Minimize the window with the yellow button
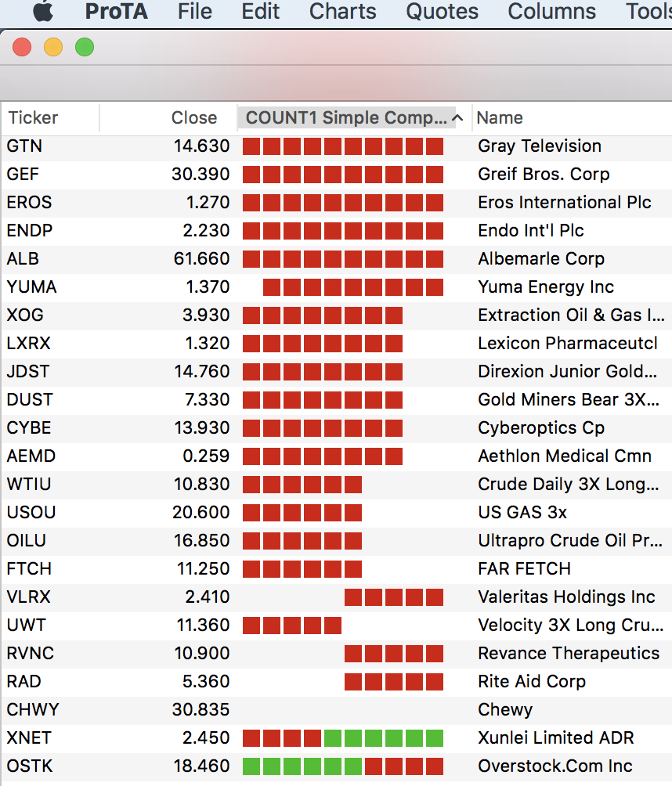Viewport: 672px width, 786px height. tap(53, 47)
